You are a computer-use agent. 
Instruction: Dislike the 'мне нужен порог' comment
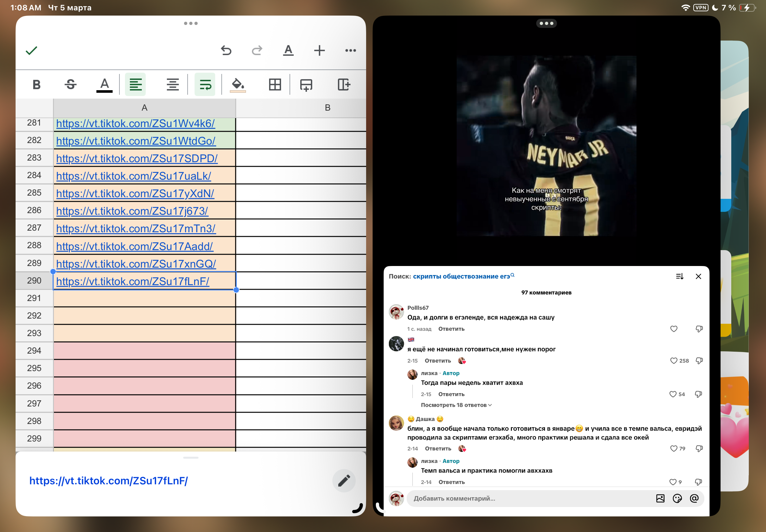[699, 361]
